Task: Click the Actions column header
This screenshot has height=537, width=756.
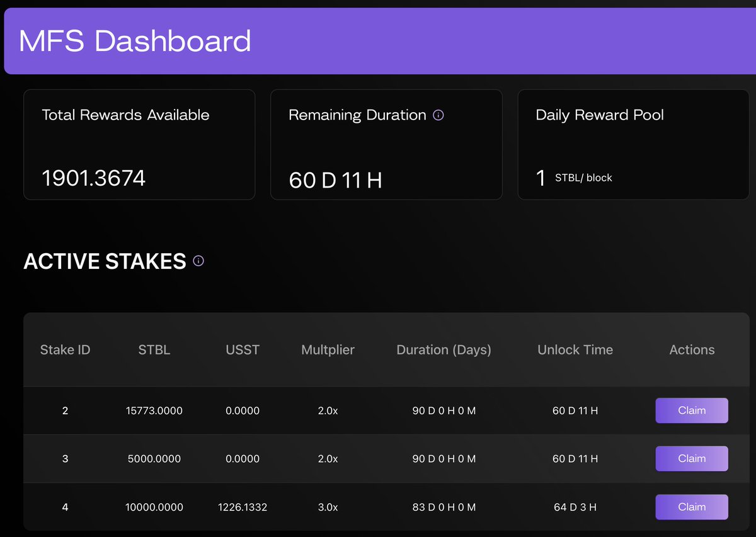Action: (692, 350)
